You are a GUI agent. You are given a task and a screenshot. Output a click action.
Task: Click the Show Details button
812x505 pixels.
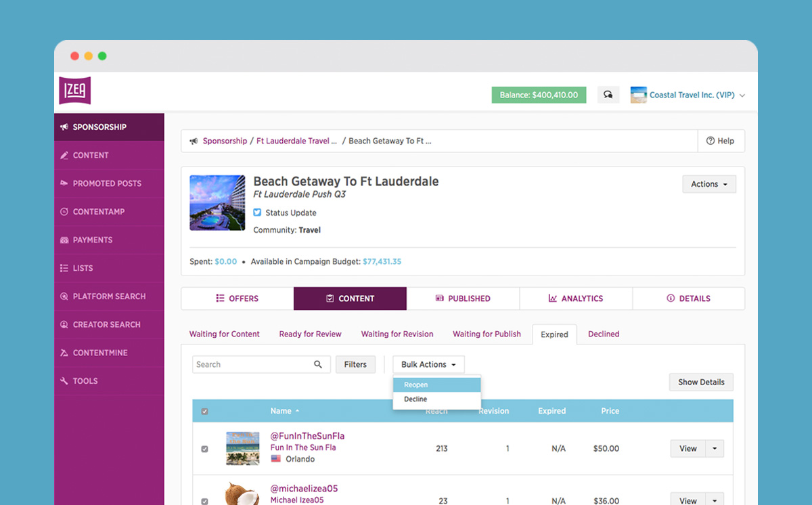[701, 382]
